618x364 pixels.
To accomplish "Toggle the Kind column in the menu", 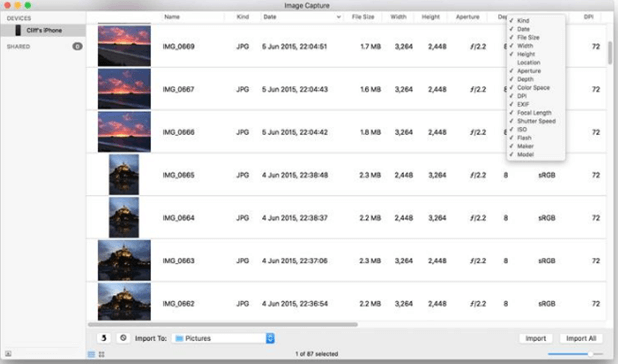I will [536, 20].
